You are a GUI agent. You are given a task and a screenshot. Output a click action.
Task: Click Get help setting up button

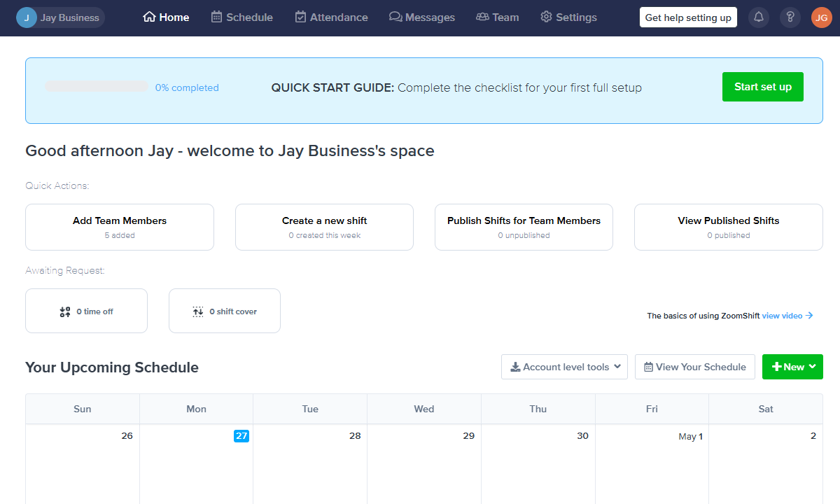[688, 17]
